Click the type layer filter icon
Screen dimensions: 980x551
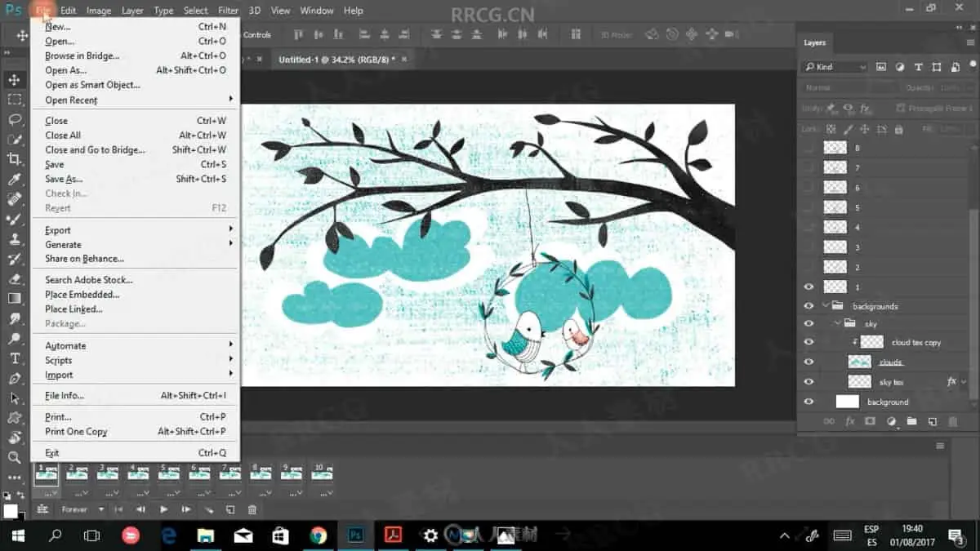918,67
